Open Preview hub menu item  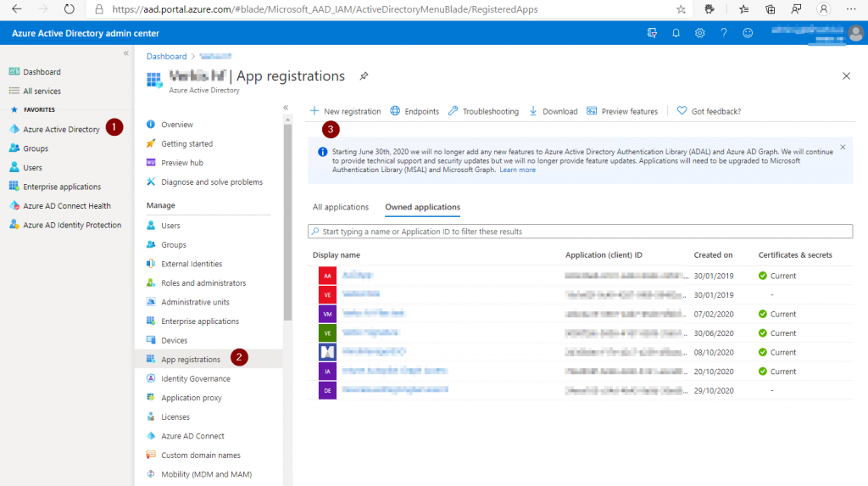tap(182, 163)
